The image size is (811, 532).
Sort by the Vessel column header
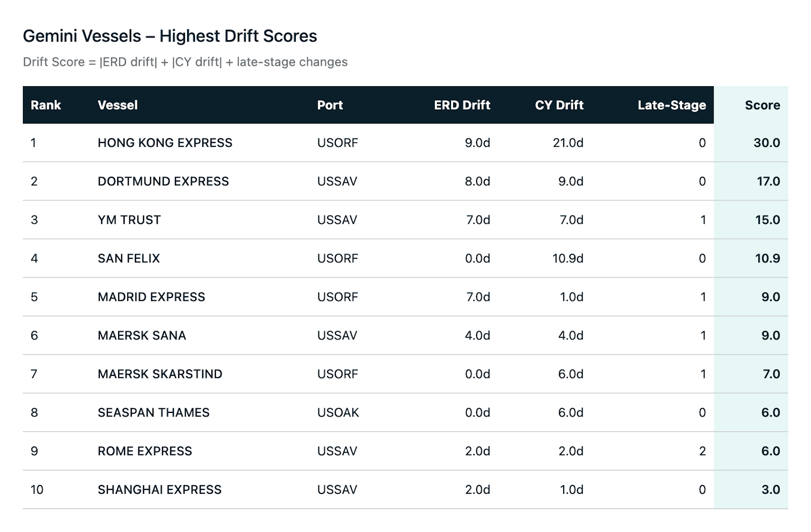(118, 105)
